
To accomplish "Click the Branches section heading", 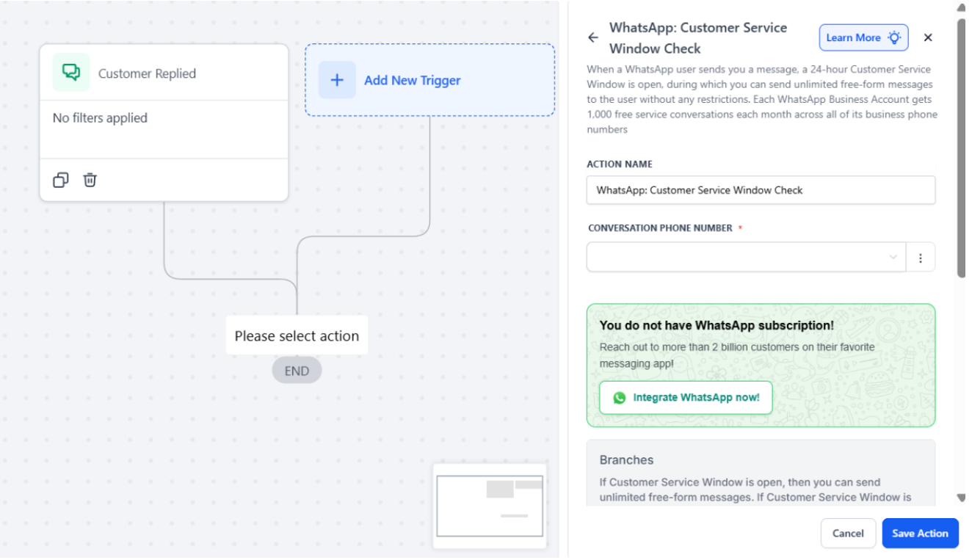I will click(x=626, y=460).
